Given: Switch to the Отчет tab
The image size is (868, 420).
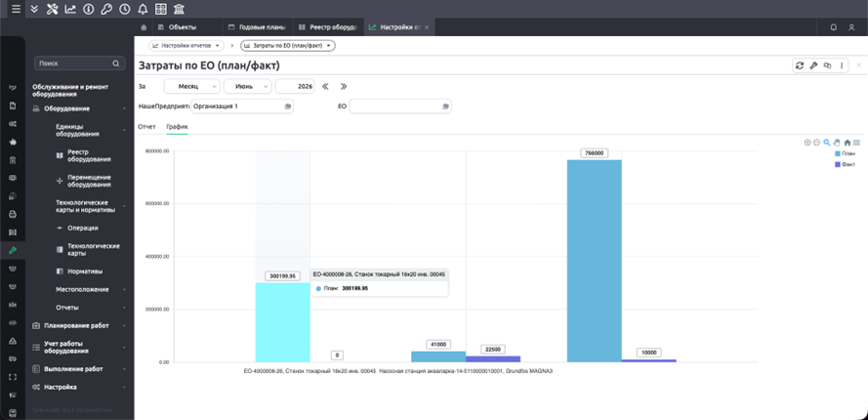Looking at the screenshot, I should (146, 127).
